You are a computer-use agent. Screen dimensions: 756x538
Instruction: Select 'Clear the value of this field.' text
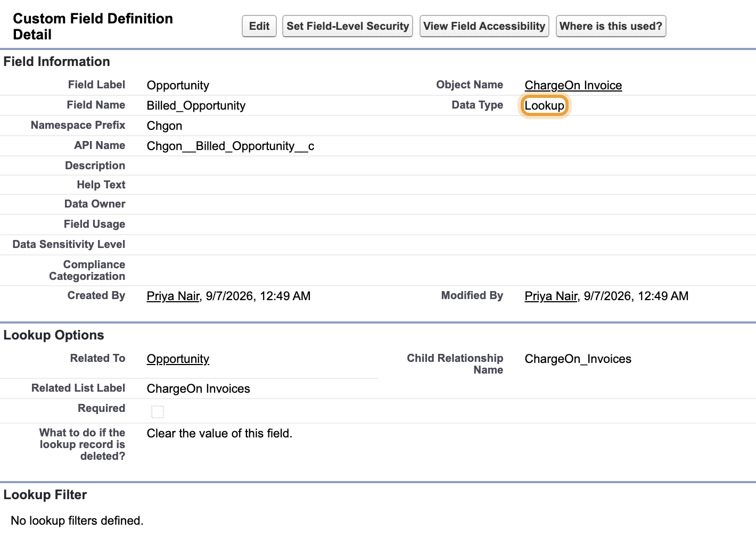click(219, 433)
